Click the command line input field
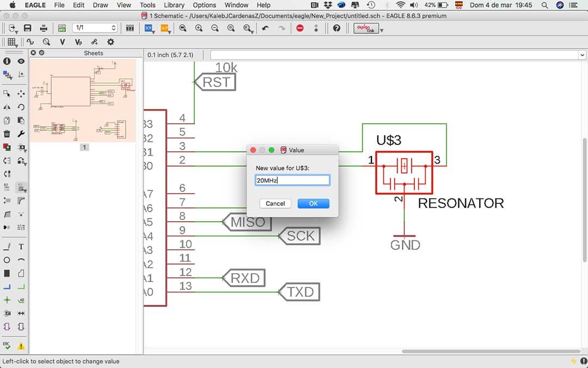Viewport: 588px width, 368px height. pos(395,55)
